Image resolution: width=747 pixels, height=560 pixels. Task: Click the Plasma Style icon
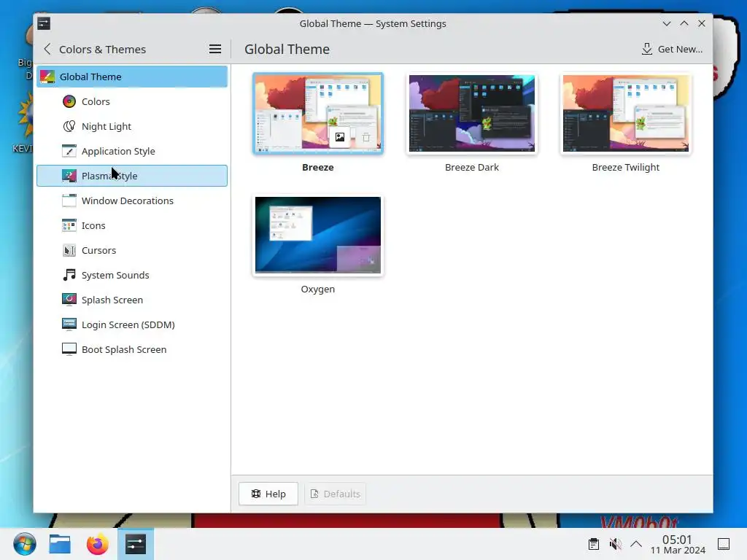point(69,176)
